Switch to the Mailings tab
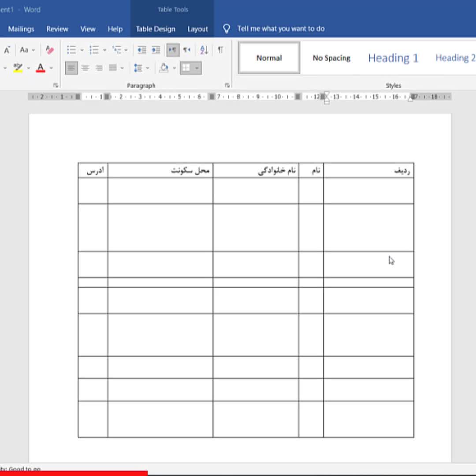 click(x=21, y=29)
